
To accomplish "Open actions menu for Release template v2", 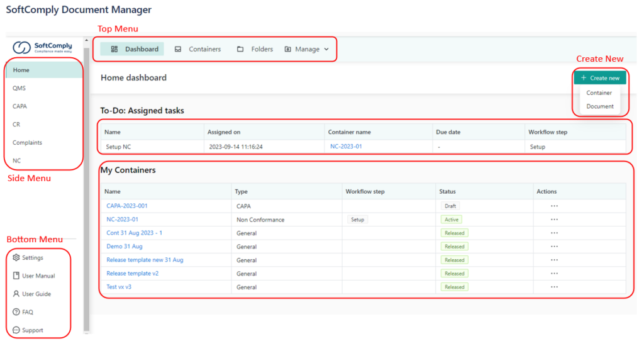I will tap(554, 273).
